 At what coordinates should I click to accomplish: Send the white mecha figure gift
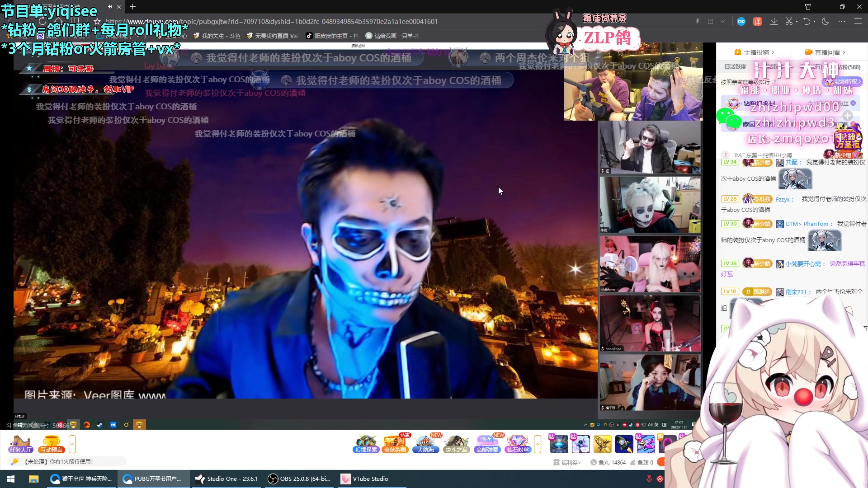tap(580, 444)
